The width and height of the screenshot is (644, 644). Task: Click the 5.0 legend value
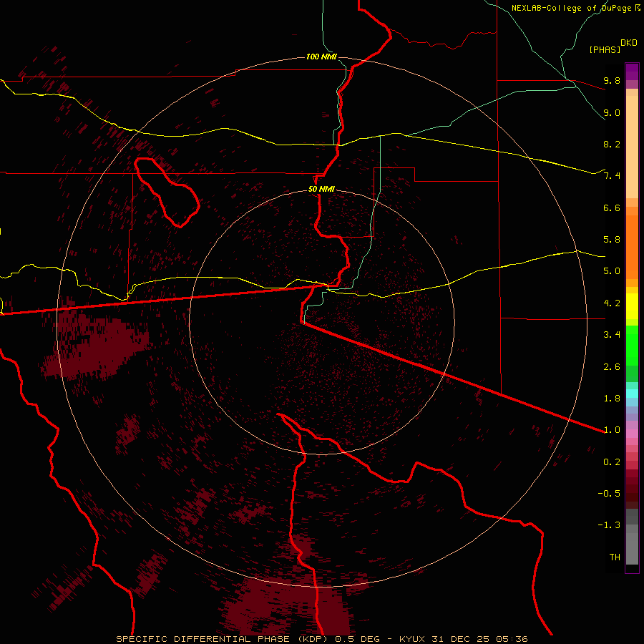(612, 271)
